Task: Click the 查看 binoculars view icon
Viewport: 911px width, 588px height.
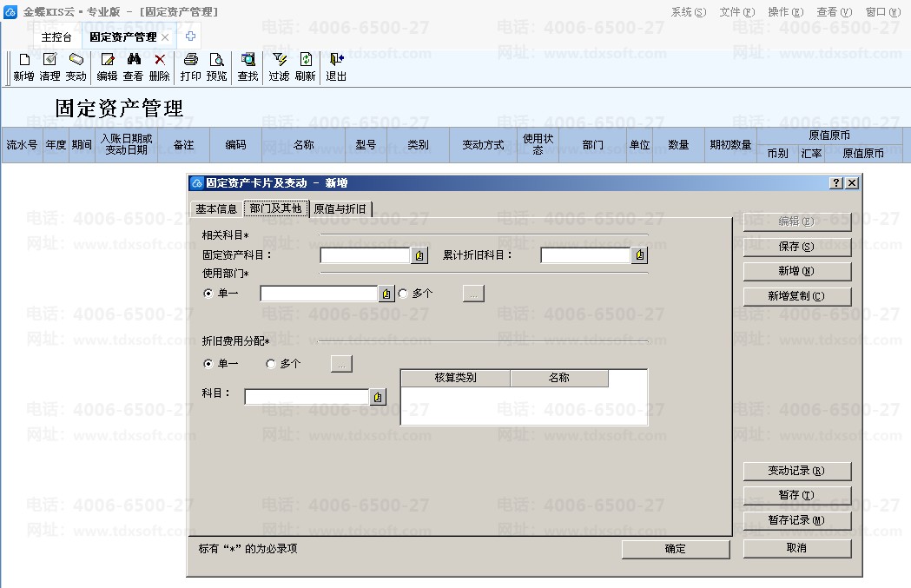Action: coord(134,60)
